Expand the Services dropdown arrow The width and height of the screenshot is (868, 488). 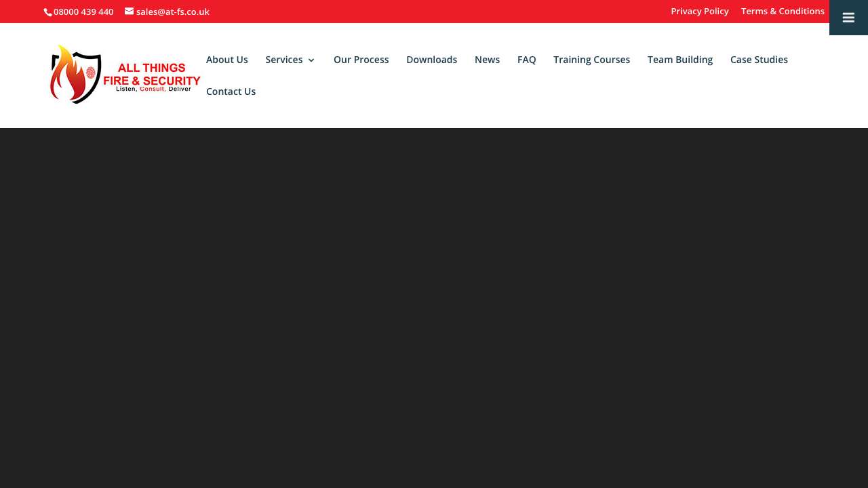coord(311,60)
